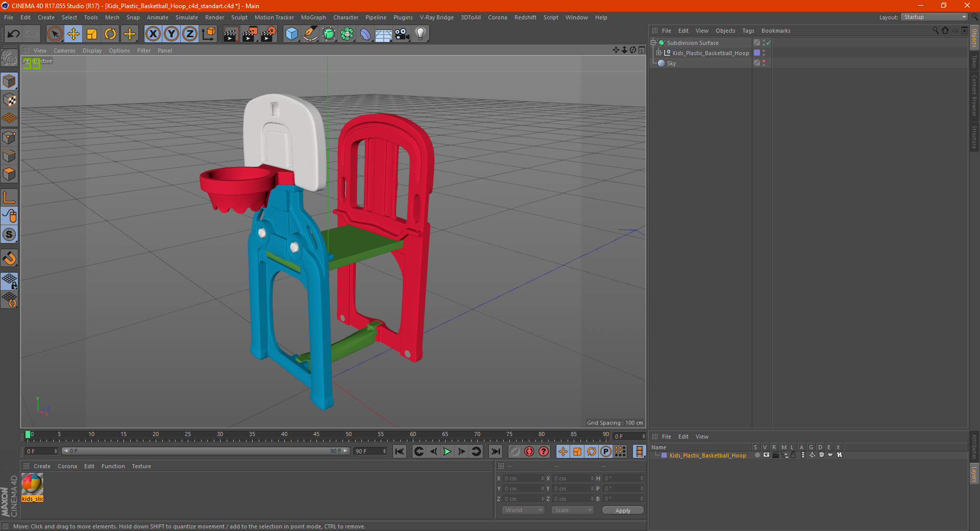This screenshot has height=531, width=980.
Task: Select the Sky object in Objects manager
Action: (x=671, y=63)
